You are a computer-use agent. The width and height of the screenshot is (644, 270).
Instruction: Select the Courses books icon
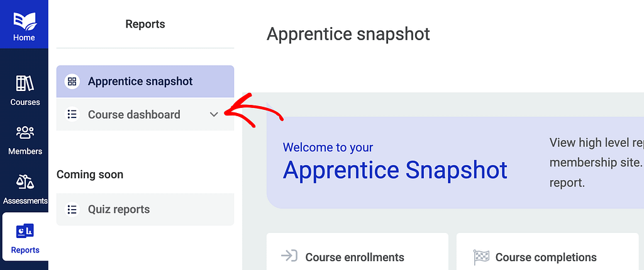point(25,84)
